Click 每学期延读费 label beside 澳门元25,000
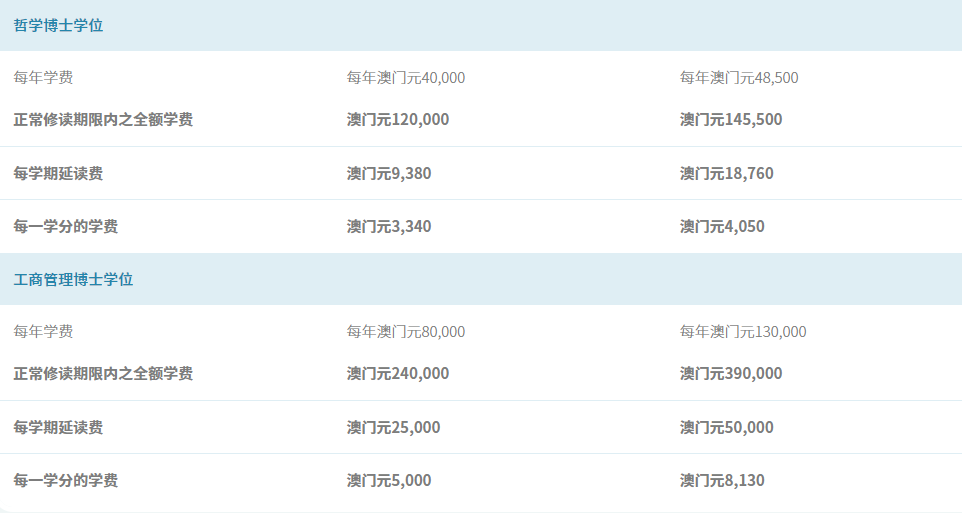 pos(58,427)
